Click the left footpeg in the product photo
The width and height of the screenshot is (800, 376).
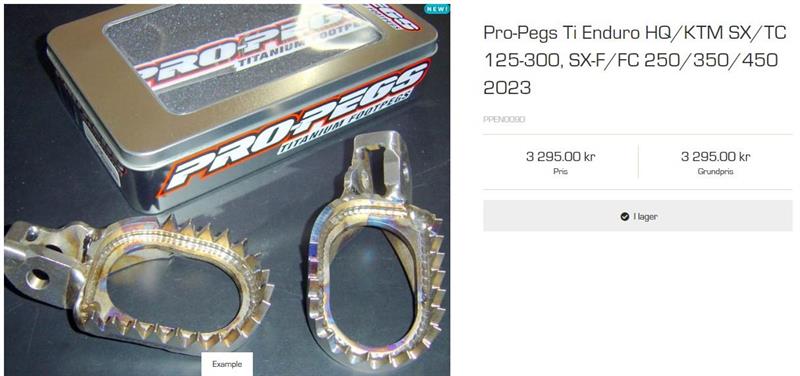coord(138,283)
